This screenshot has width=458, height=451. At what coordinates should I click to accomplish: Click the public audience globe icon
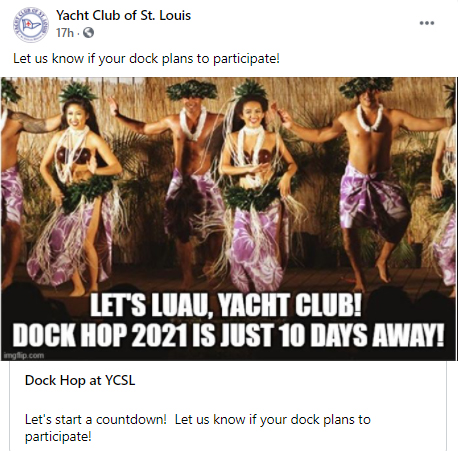pos(88,33)
